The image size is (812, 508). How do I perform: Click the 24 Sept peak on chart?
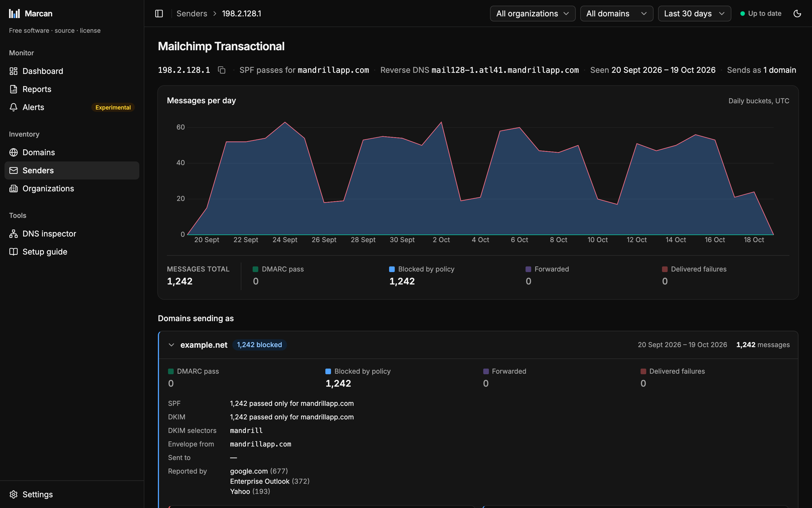[285, 122]
